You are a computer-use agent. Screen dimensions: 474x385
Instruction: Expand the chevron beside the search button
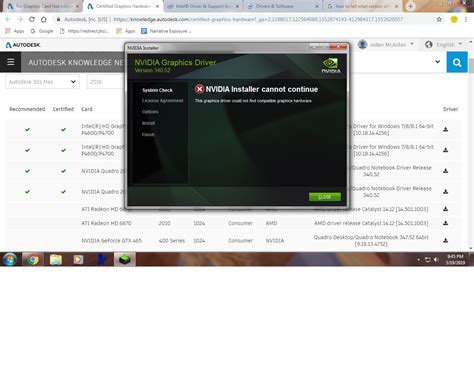point(437,62)
